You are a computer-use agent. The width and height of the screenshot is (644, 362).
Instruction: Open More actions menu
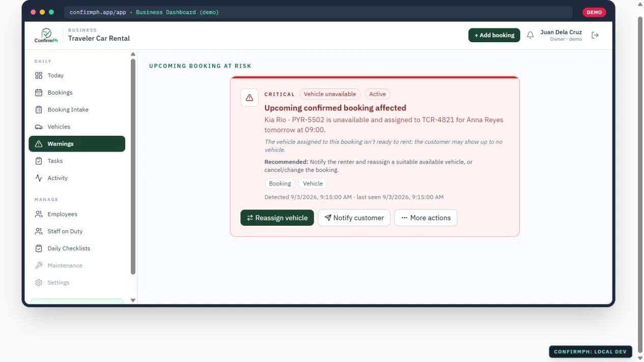click(x=426, y=218)
